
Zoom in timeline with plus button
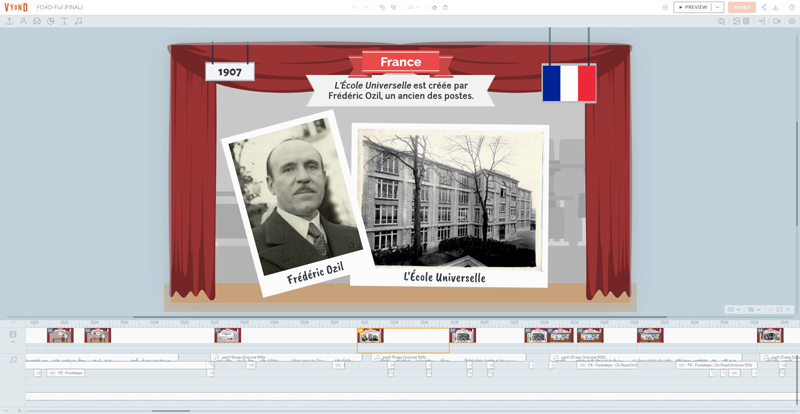pos(19,410)
